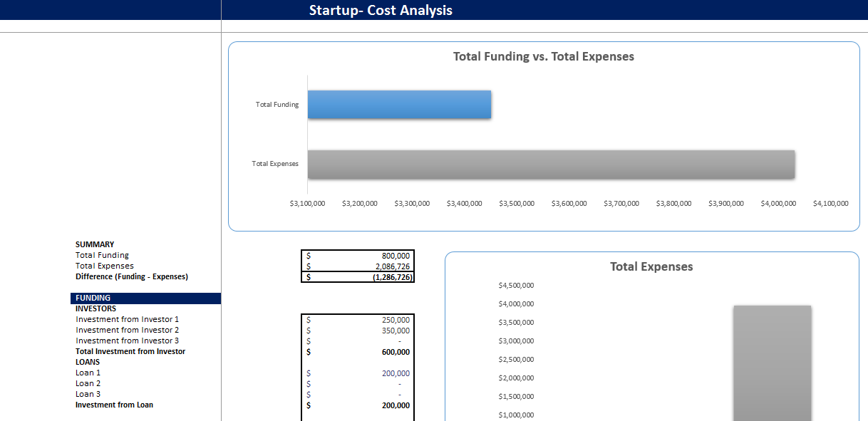Image resolution: width=868 pixels, height=421 pixels.
Task: Click the Investment from Investor 1 label
Action: pyautogui.click(x=127, y=319)
